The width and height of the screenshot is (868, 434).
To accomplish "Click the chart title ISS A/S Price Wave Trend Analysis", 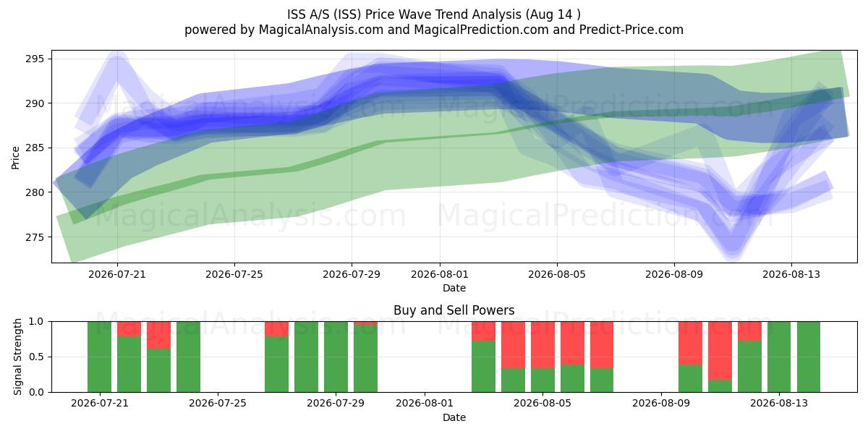I will pyautogui.click(x=434, y=14).
